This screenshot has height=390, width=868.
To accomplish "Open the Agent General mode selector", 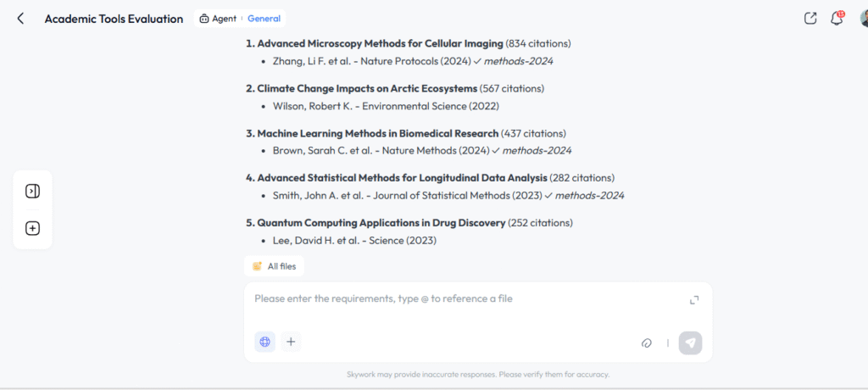I will [240, 19].
